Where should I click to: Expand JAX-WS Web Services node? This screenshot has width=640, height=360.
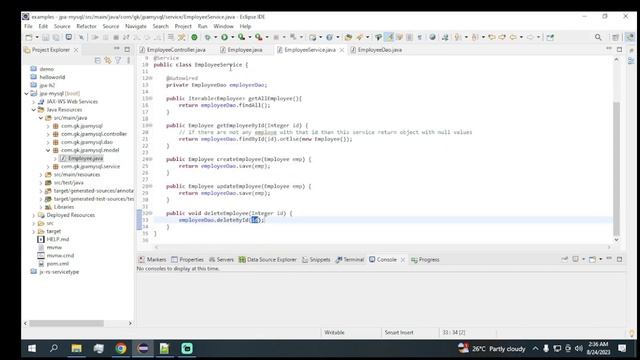34,102
